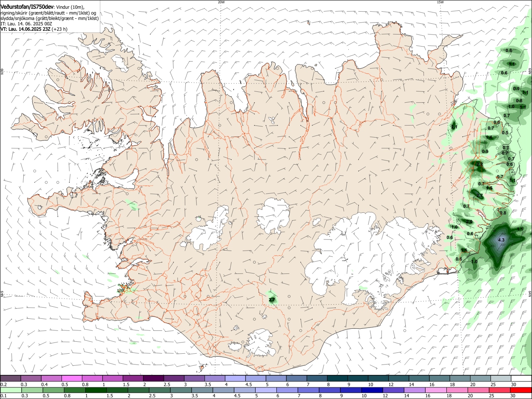
Task: Select the light pink 16 swatch in bottom legend row
Action: tap(436, 390)
